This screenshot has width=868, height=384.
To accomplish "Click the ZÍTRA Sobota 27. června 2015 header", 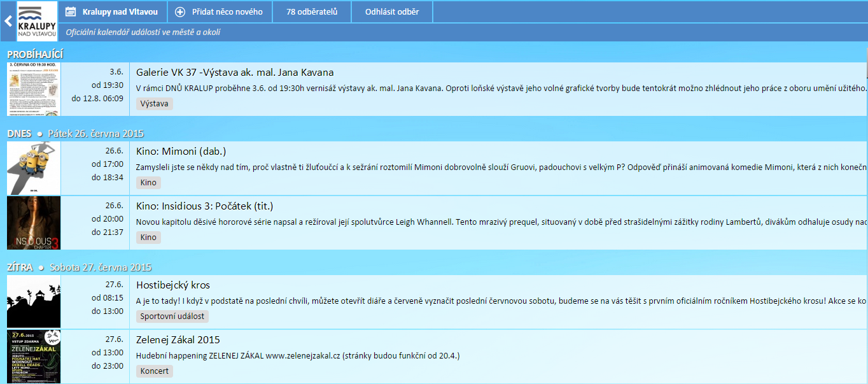I will tap(80, 267).
